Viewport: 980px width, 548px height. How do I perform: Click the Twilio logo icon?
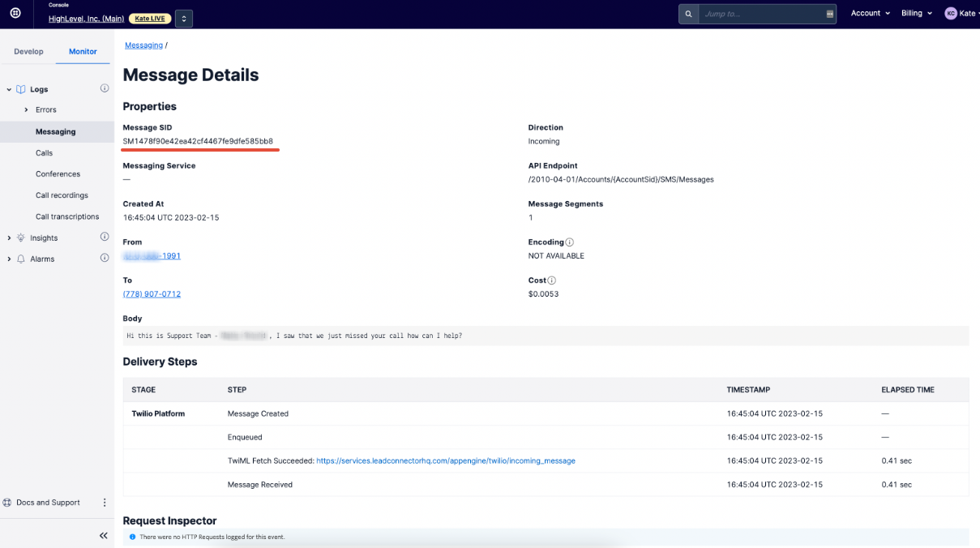[15, 14]
